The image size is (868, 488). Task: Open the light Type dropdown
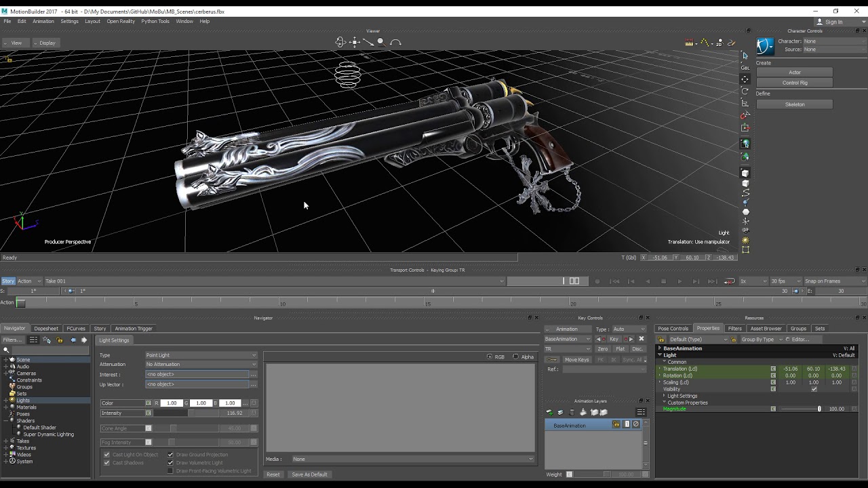point(201,355)
